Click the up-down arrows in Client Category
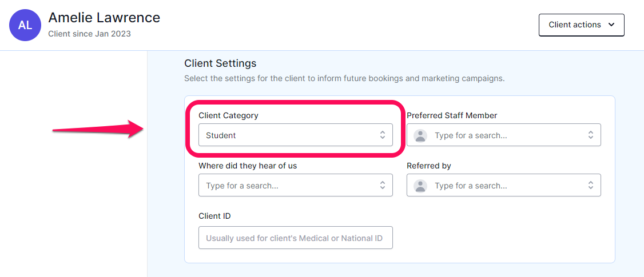The width and height of the screenshot is (644, 277). click(x=383, y=135)
